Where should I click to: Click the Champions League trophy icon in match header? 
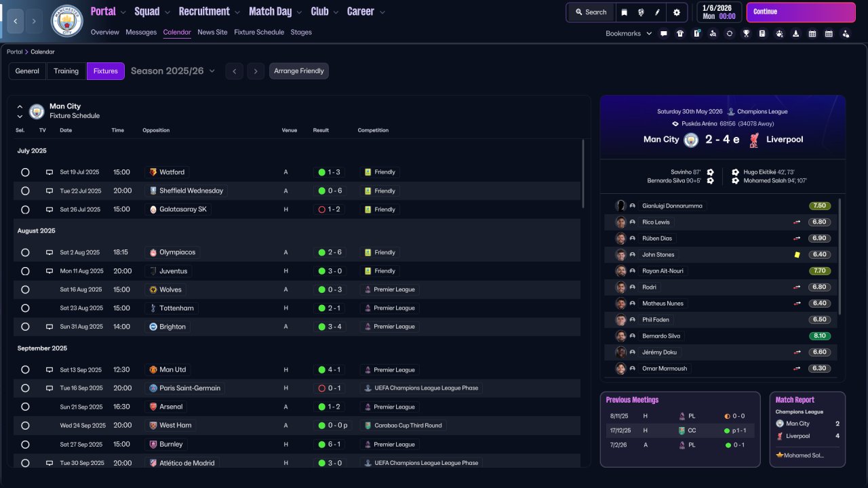coord(731,112)
